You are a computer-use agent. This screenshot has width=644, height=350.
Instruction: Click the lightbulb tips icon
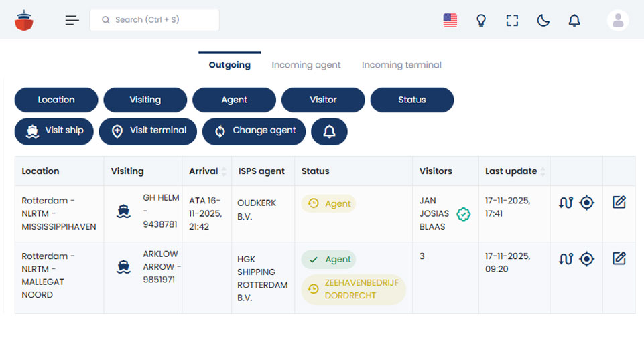coord(480,20)
